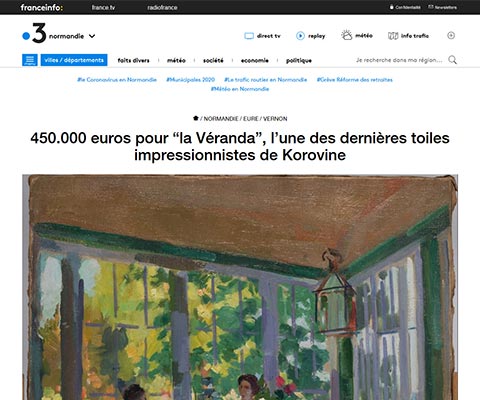Open the hamburger menu icon
The height and width of the screenshot is (400, 480).
[x=30, y=60]
